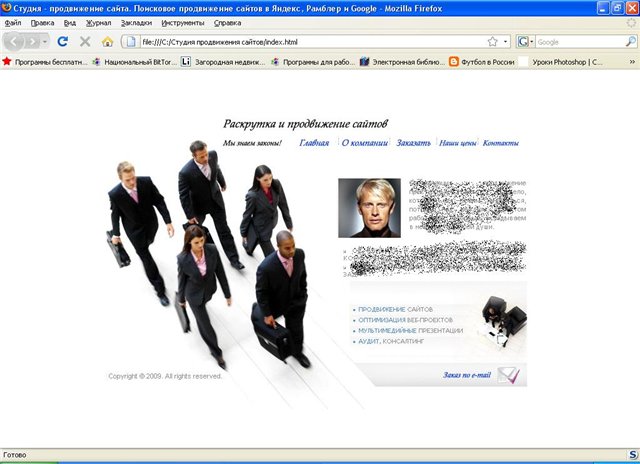Click the S icon in the status bar

[633, 455]
